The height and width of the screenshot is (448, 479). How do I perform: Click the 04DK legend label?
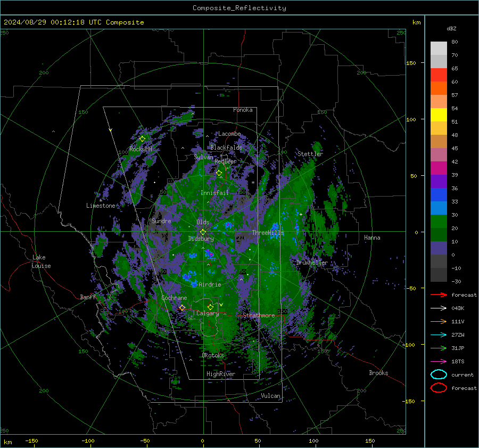coord(458,308)
